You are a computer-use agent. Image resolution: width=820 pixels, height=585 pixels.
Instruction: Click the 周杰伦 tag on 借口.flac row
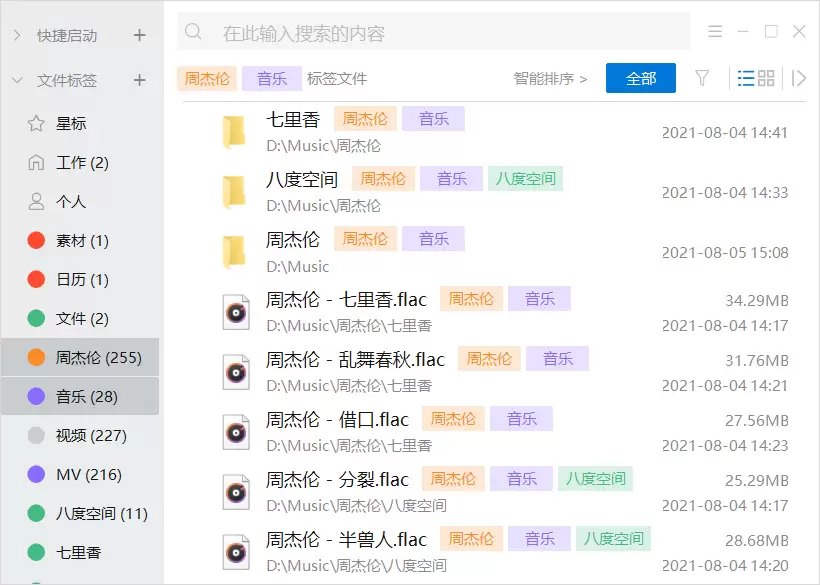point(453,419)
